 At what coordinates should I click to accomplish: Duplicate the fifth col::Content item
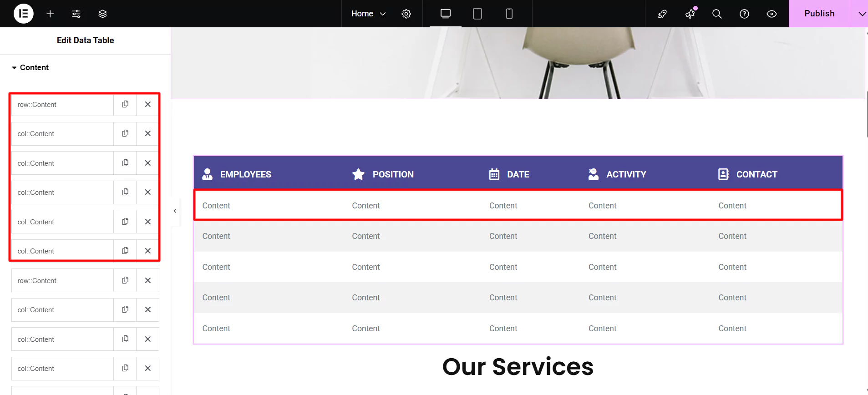[125, 251]
